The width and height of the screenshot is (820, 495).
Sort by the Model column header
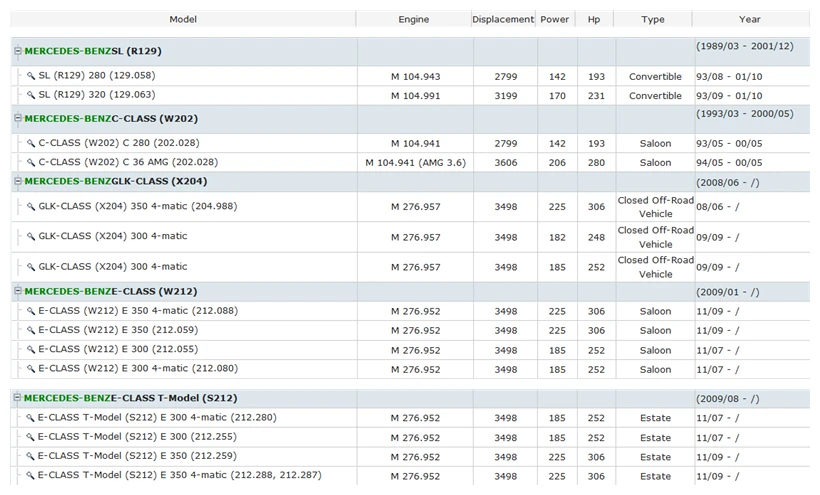[183, 19]
